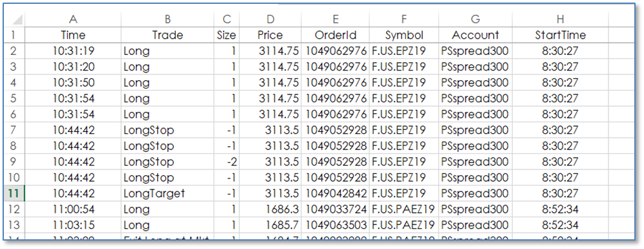
Task: Select column D header
Action: pyautogui.click(x=270, y=19)
